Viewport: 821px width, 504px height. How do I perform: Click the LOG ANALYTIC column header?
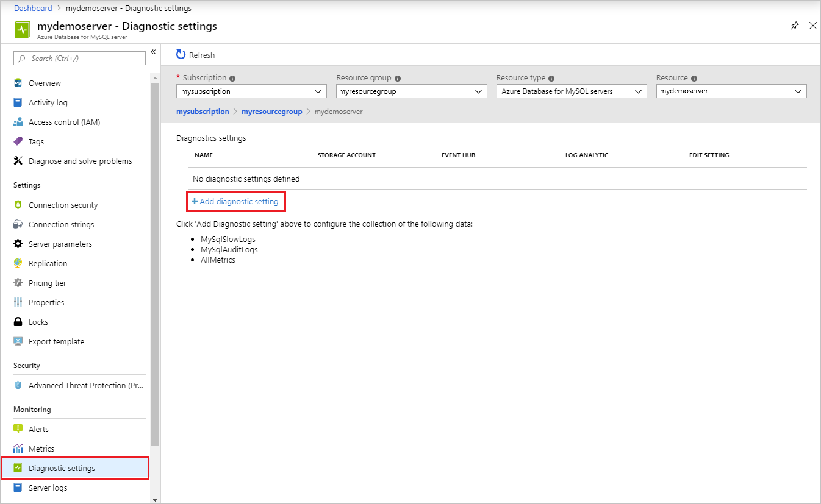click(x=587, y=155)
